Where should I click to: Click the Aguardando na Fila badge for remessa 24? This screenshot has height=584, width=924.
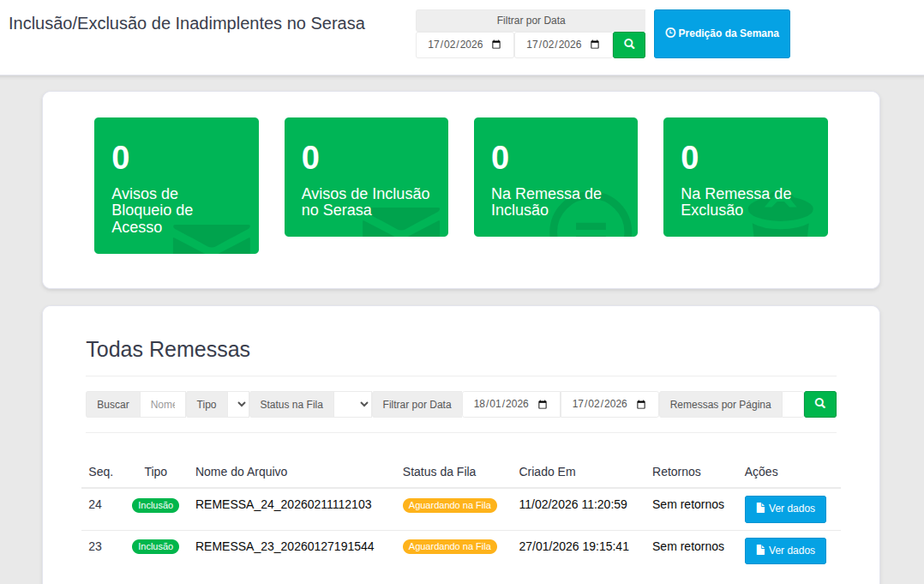tap(450, 505)
